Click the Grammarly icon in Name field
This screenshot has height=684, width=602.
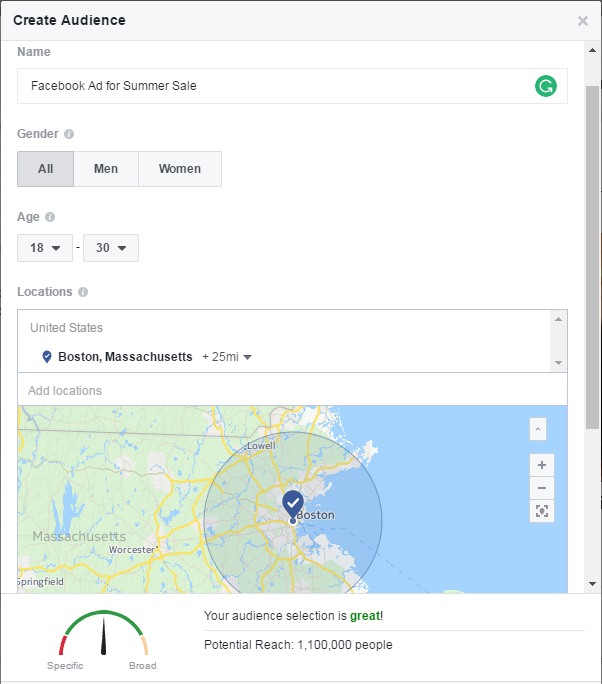pos(546,86)
